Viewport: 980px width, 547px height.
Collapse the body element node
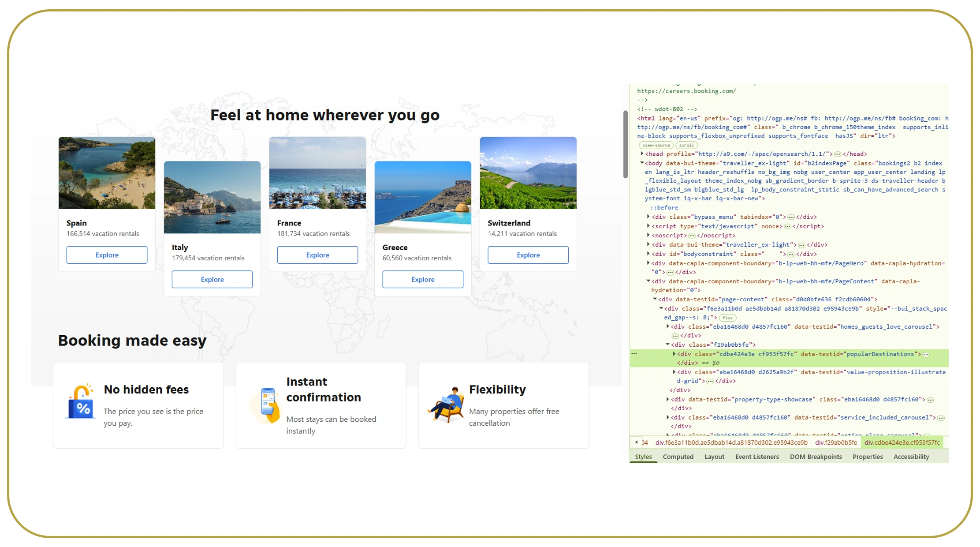coord(642,163)
